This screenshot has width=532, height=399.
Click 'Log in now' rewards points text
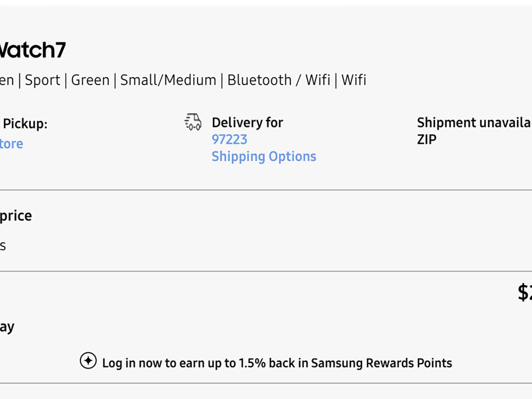(x=277, y=363)
